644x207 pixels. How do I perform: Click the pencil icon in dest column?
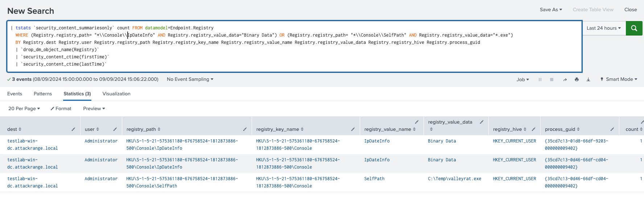coord(73,129)
